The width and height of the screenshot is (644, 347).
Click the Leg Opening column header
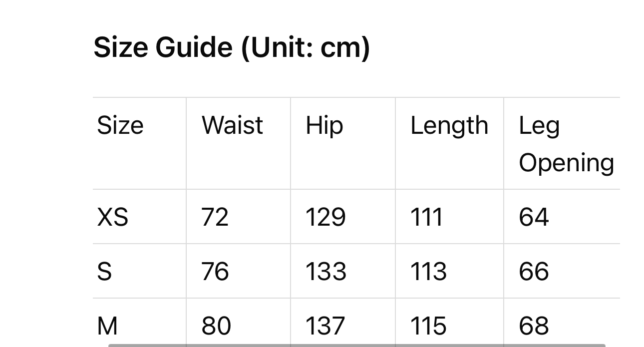(566, 144)
